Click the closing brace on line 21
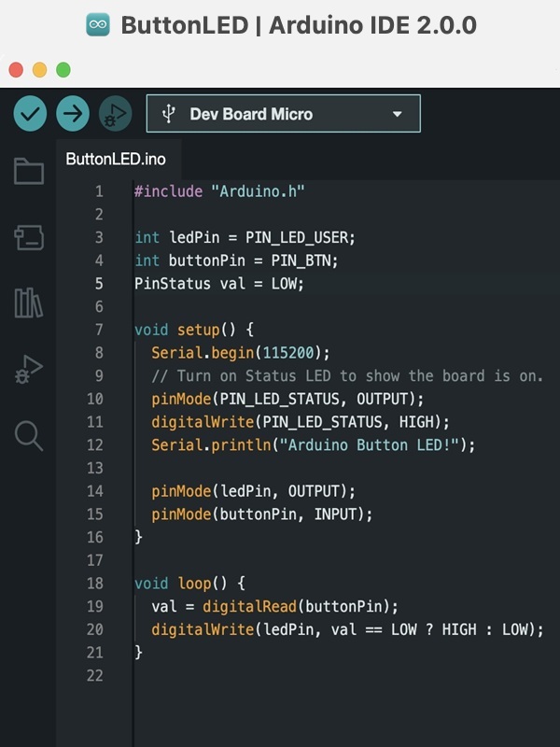The image size is (560, 747). (138, 653)
